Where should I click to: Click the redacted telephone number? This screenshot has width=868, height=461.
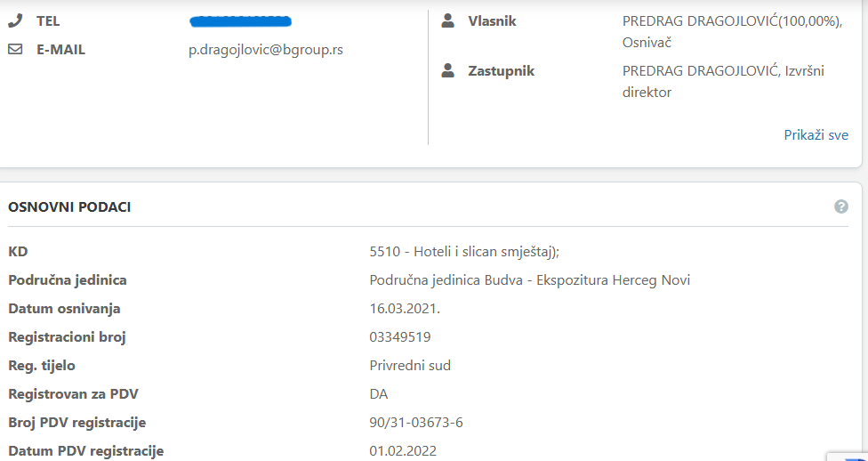pyautogui.click(x=241, y=20)
